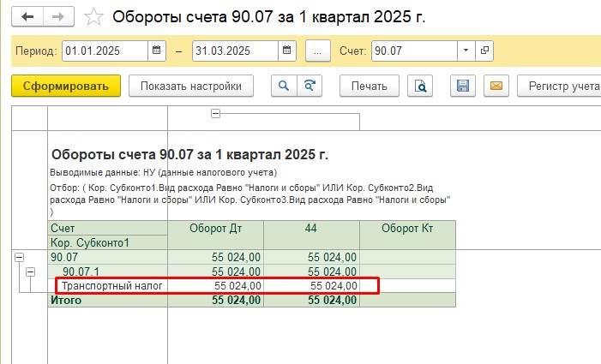601x364 pixels.
Task: Select the 90.07 account cell
Action: (108, 257)
